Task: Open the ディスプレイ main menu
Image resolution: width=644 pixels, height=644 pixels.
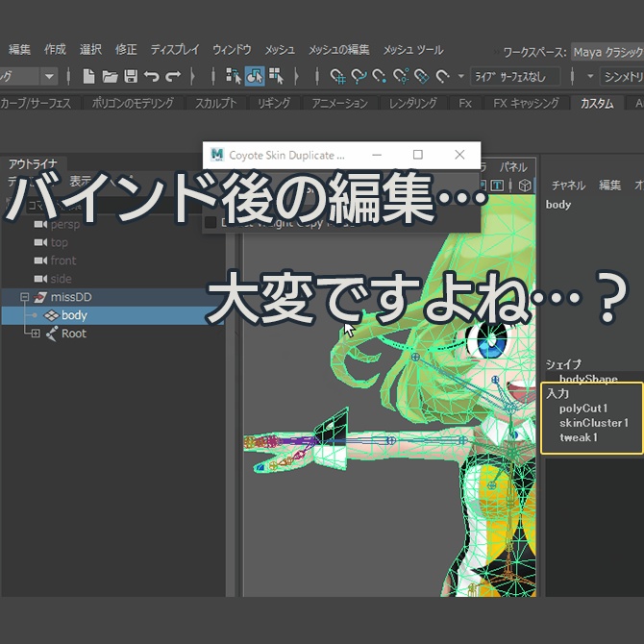Action: point(175,50)
